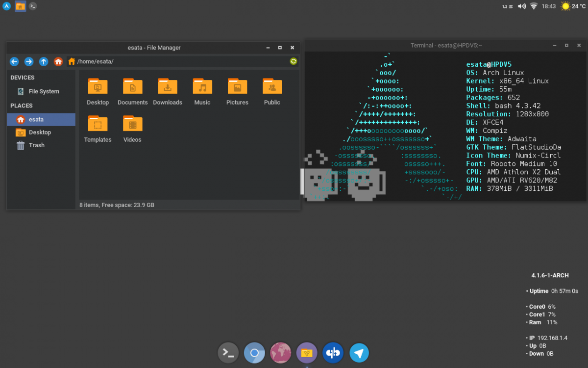The width and height of the screenshot is (588, 368).
Task: Click the 'Terminal - esata@HPDV5:~' title bar
Action: click(x=446, y=46)
